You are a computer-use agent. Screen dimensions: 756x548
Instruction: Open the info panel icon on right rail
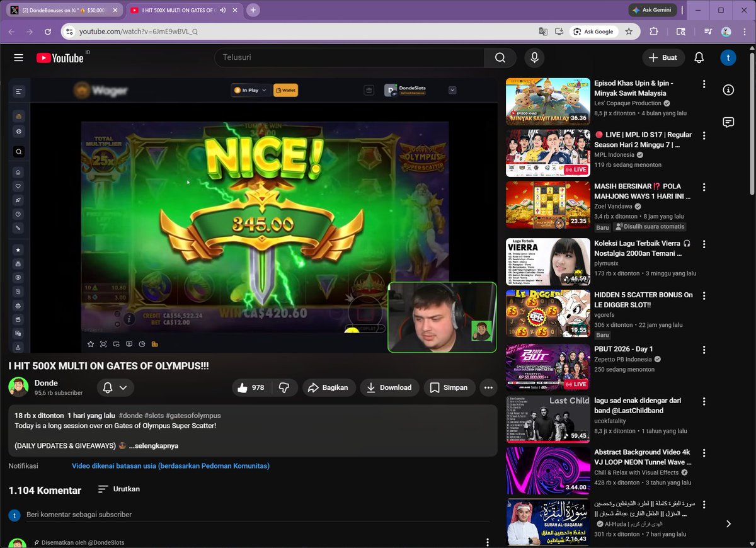[x=728, y=90]
